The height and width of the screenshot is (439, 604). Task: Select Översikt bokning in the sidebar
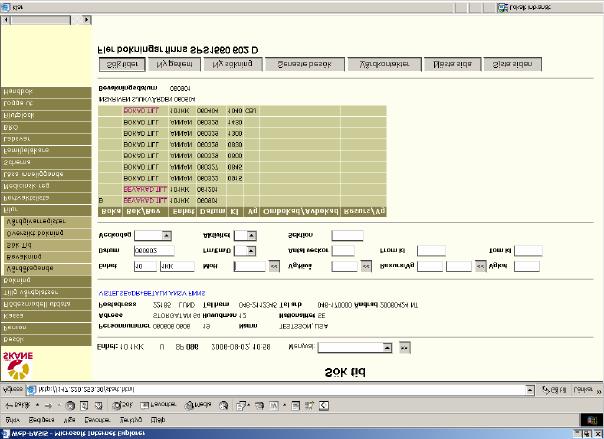47,233
